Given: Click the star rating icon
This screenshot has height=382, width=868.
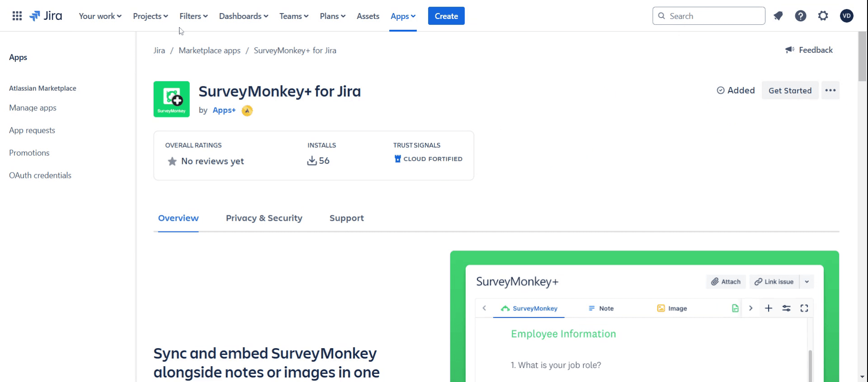Looking at the screenshot, I should (x=172, y=161).
